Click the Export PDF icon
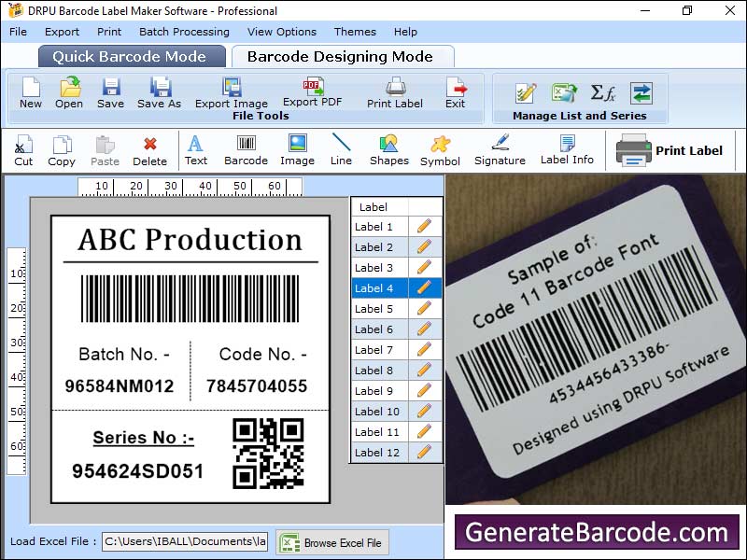This screenshot has height=560, width=747. tap(312, 87)
